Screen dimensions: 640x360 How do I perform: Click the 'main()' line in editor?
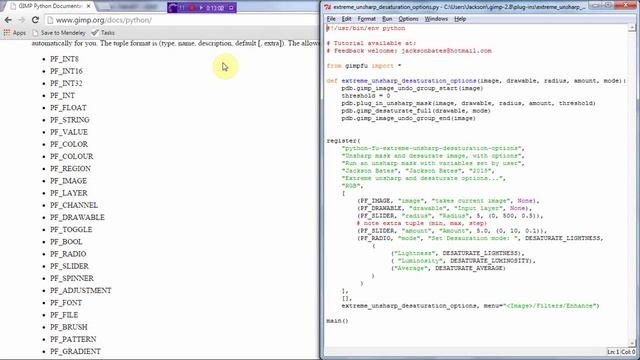pos(338,321)
